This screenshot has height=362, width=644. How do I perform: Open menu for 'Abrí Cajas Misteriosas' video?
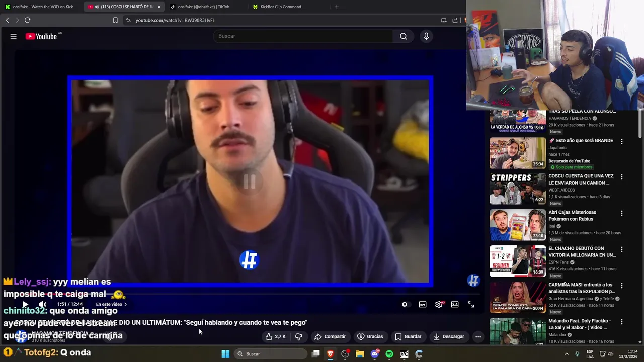[x=622, y=214]
